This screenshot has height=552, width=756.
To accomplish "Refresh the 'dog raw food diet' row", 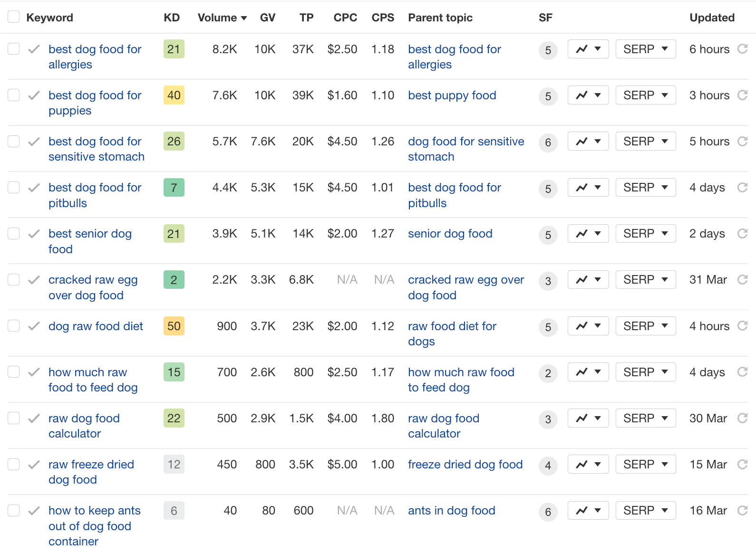I will [742, 326].
